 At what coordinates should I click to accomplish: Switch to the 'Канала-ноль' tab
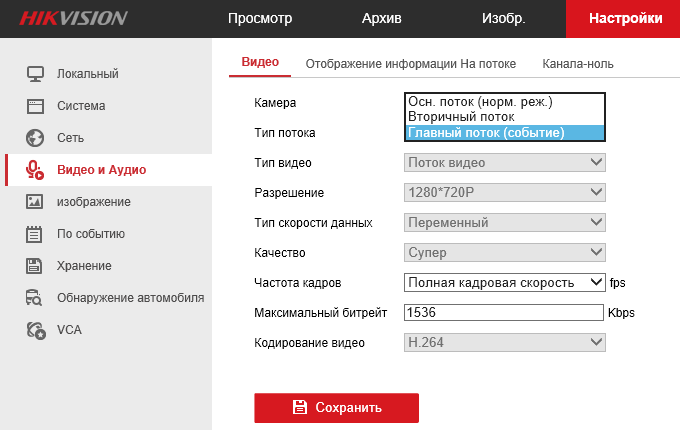[578, 63]
